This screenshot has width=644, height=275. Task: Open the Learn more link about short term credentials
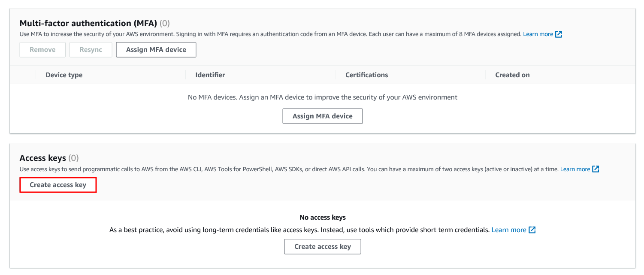(x=509, y=230)
